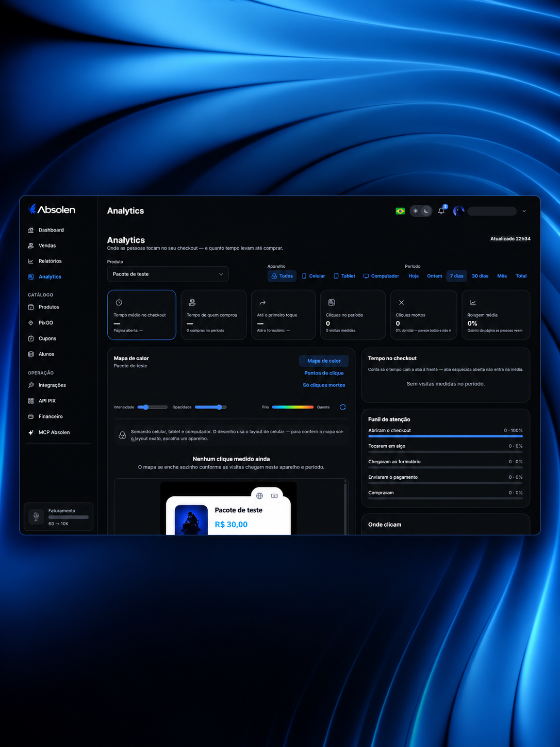The image size is (560, 747).
Task: Click the Vendas icon in the sidebar
Action: coord(31,246)
